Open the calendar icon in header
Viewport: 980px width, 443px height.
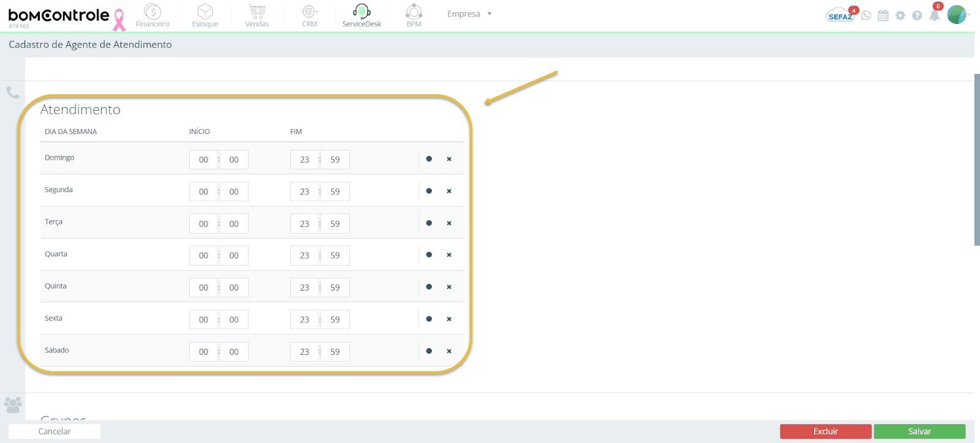coord(883,15)
